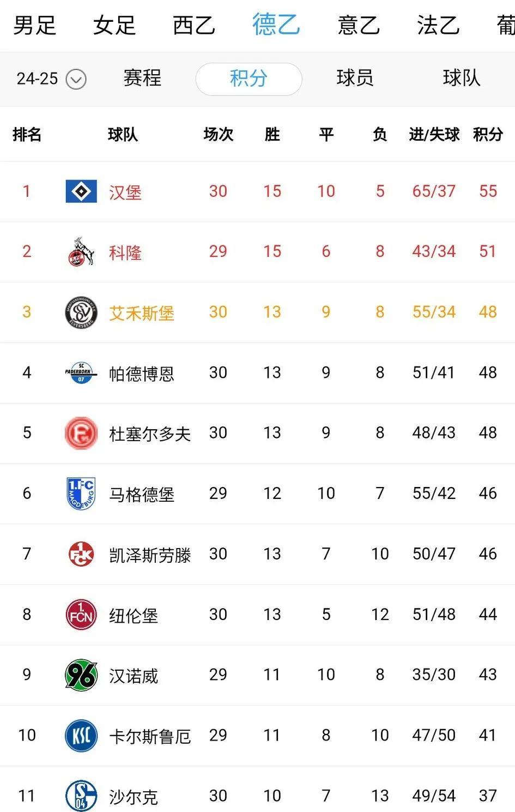The width and height of the screenshot is (515, 812).
Task: Switch to the 西乙 league tab
Action: point(194,25)
